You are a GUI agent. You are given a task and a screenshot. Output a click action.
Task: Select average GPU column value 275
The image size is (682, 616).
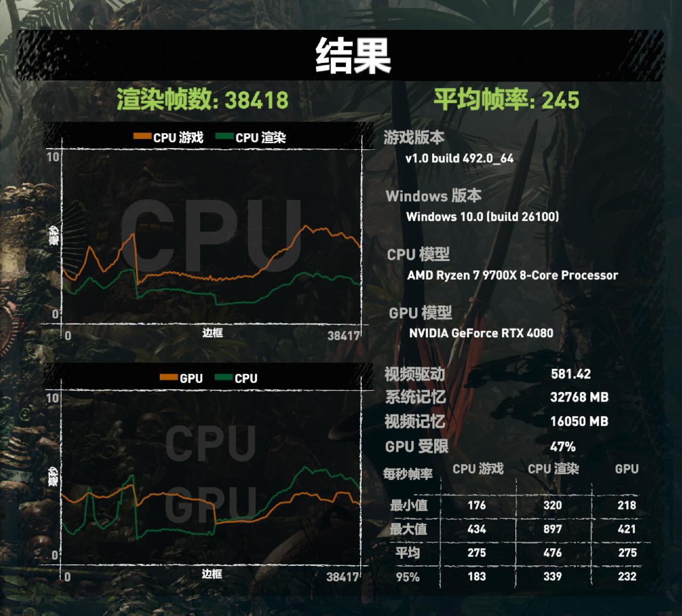point(627,553)
